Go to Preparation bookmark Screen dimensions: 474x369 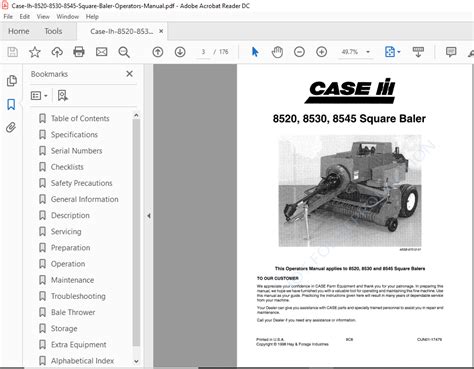[x=70, y=248]
